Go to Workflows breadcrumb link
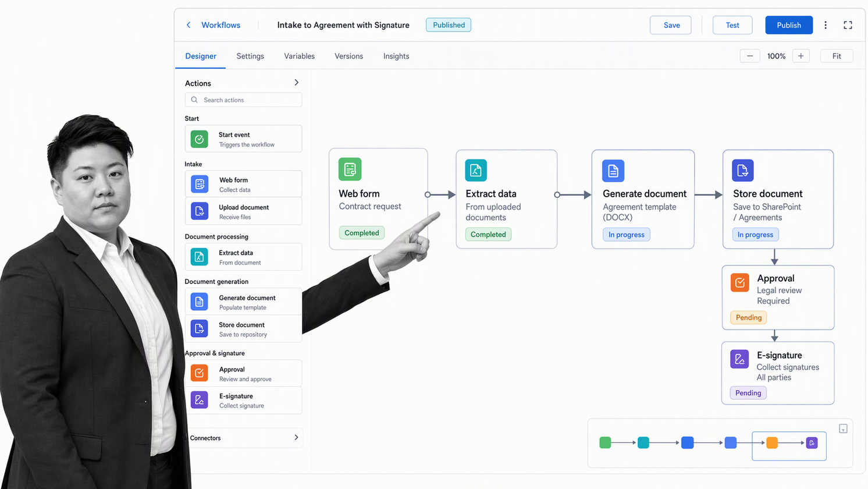Image resolution: width=868 pixels, height=489 pixels. point(221,25)
